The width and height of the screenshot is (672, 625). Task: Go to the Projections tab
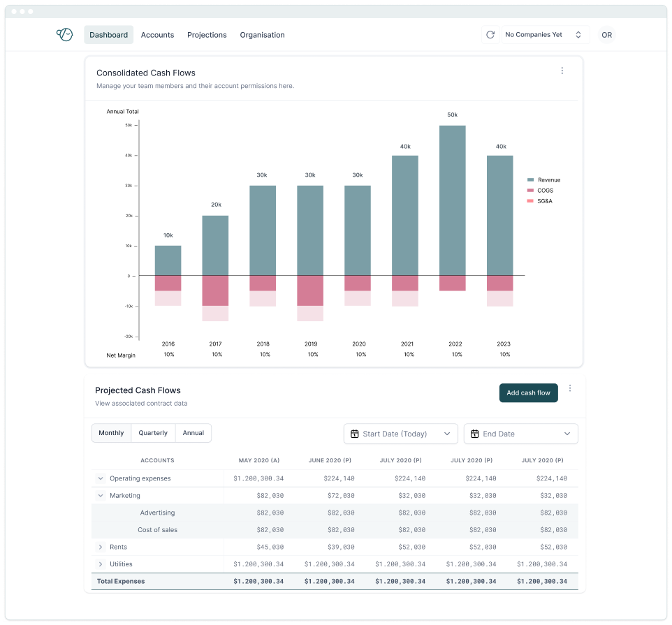(x=207, y=34)
